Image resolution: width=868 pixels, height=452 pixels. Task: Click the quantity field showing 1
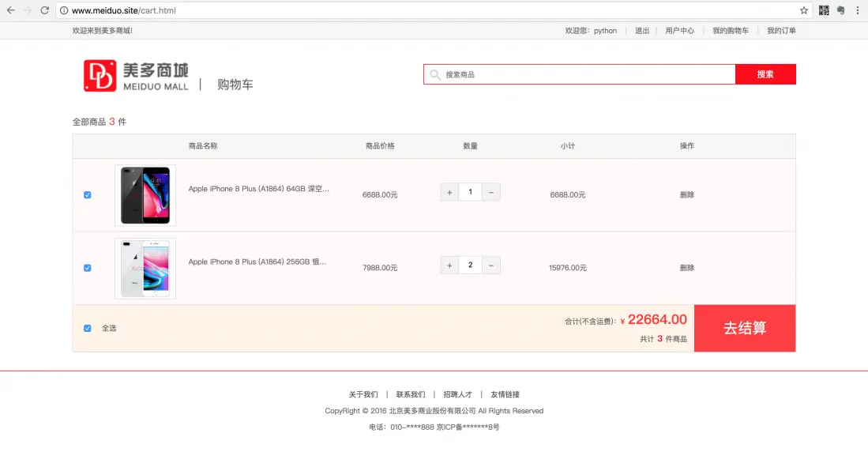click(x=471, y=192)
